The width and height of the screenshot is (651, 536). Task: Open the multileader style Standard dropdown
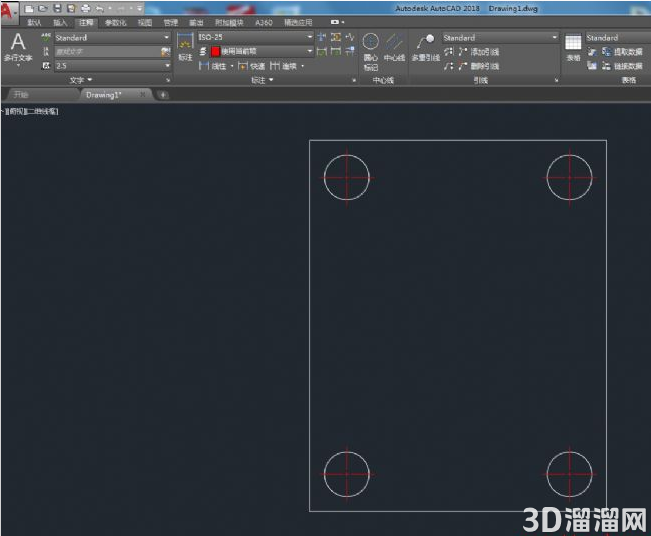pyautogui.click(x=500, y=38)
